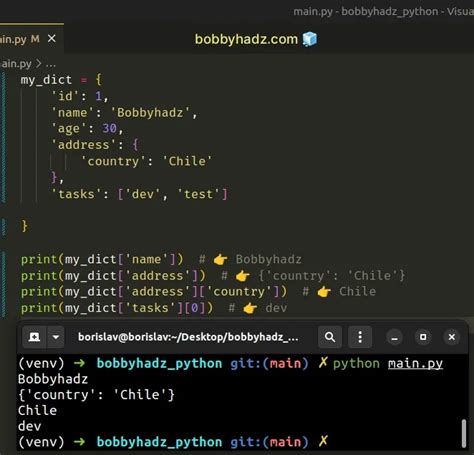474x455 pixels.
Task: Open the terminal three-dot menu
Action: coord(360,337)
